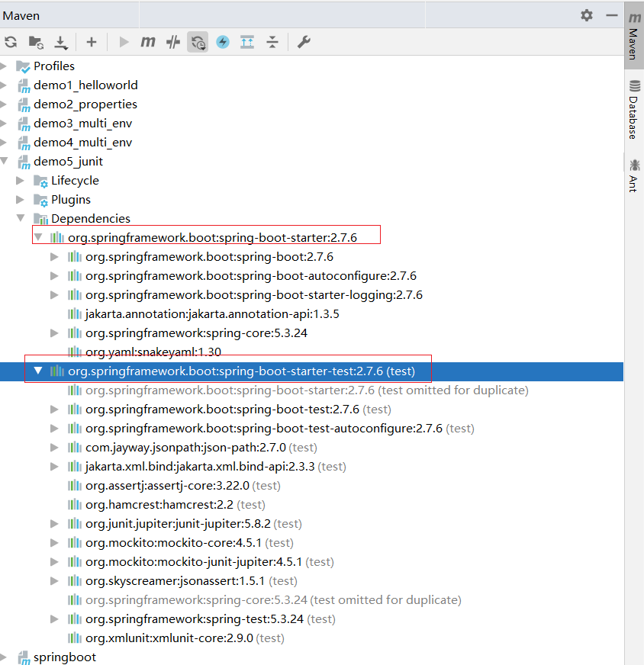Toggle the blue lightning bolt toolbar button
Viewport: 644px width, 665px height.
223,42
